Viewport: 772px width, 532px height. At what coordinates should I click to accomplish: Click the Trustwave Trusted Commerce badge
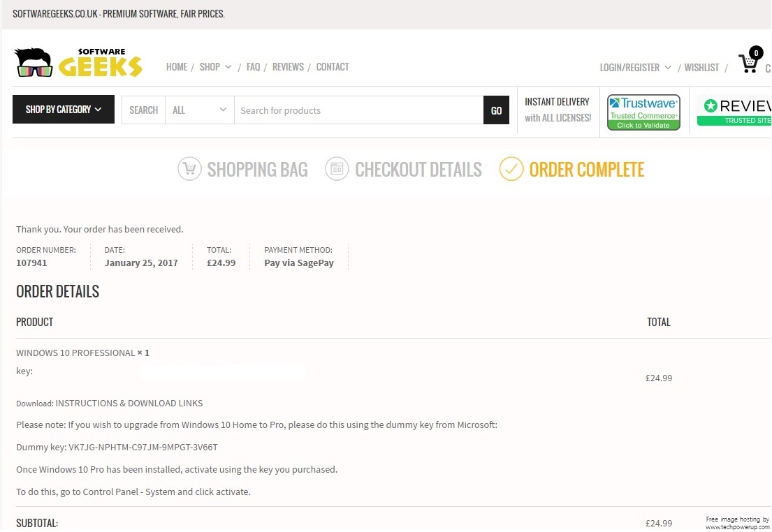point(643,112)
